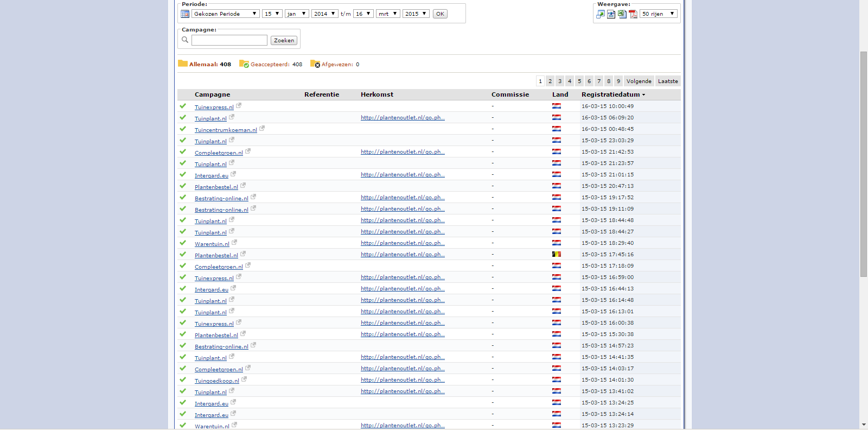Sort by the Campagne column header
This screenshot has width=868, height=430.
[212, 94]
